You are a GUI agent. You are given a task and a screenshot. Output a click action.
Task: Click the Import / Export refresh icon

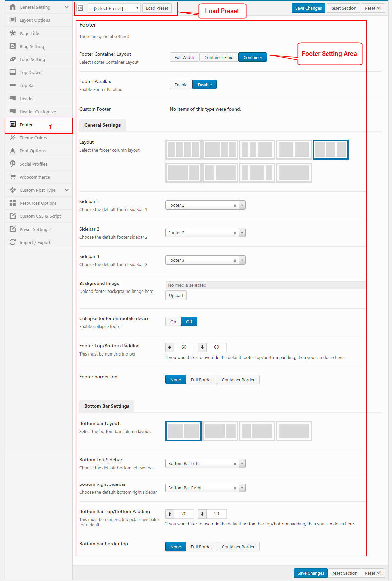click(13, 242)
